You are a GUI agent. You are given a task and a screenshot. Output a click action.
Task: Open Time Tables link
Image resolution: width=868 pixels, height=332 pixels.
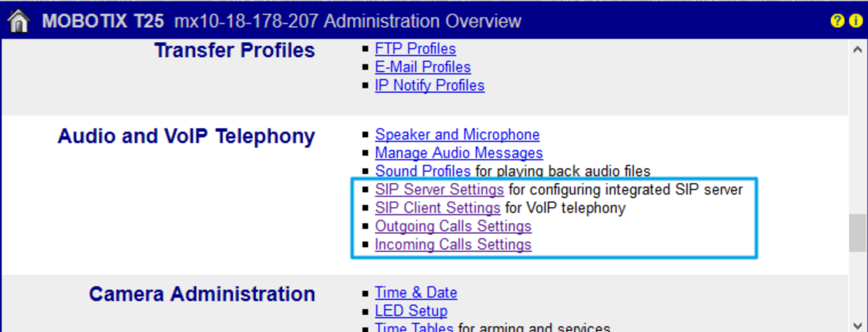[x=414, y=328]
